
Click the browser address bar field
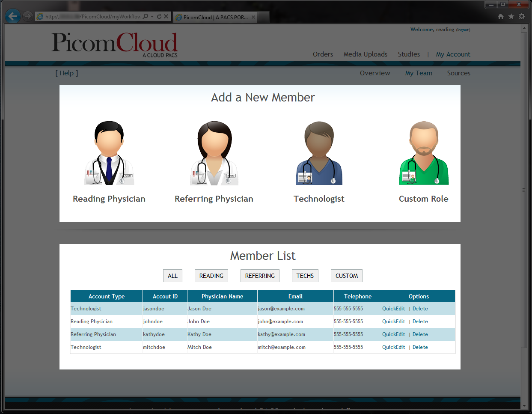tap(92, 17)
